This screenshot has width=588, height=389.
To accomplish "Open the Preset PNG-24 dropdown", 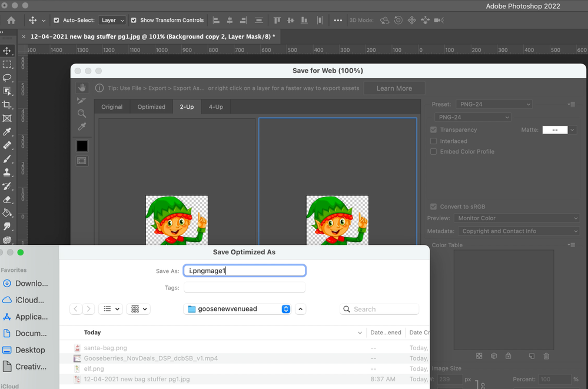I will 493,104.
